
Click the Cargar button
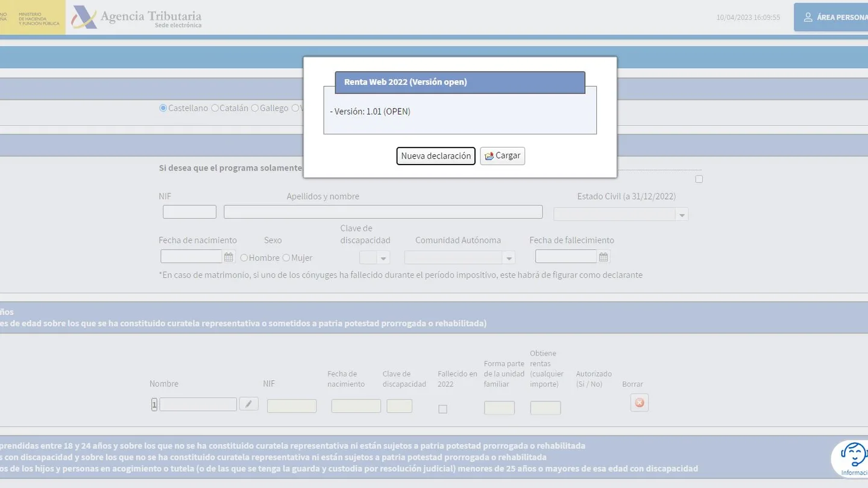click(503, 156)
